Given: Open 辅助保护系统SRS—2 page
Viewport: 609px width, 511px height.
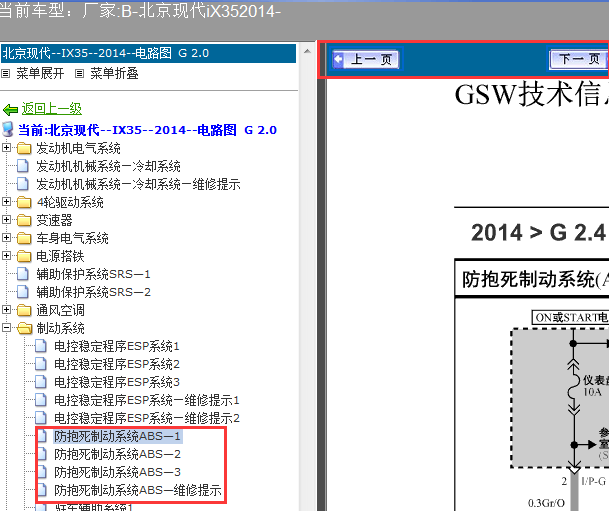Looking at the screenshot, I should [93, 292].
